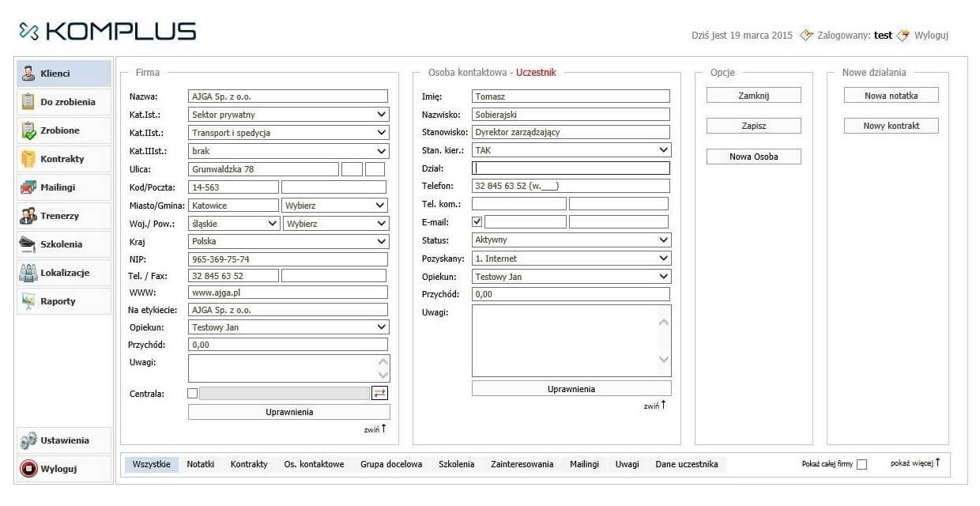Click the Centrala swap arrows icon
The image size is (980, 506).
point(380,393)
